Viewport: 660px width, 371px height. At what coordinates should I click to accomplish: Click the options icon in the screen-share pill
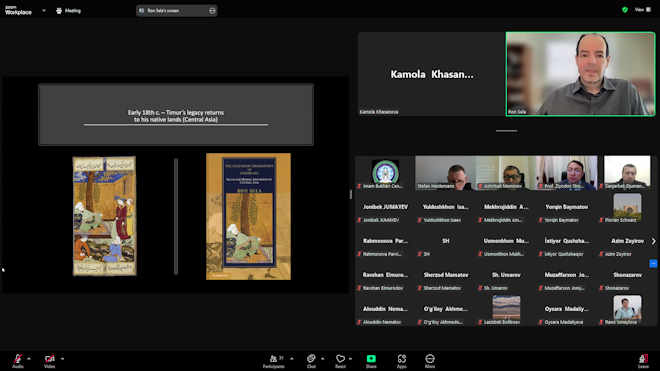pos(212,11)
